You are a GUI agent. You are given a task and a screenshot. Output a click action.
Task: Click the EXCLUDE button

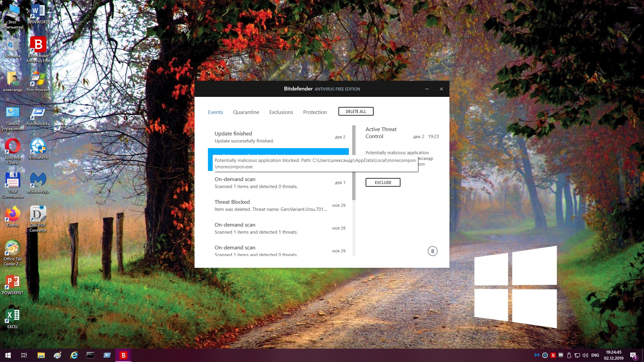coord(383,182)
